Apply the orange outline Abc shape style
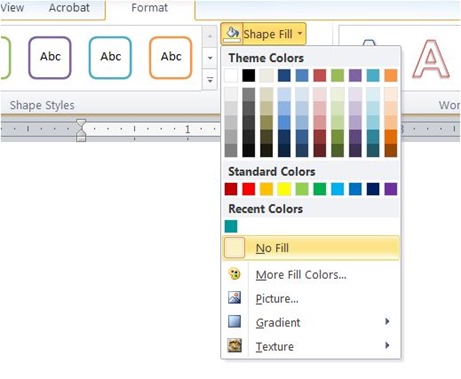The height and width of the screenshot is (379, 461). click(171, 58)
